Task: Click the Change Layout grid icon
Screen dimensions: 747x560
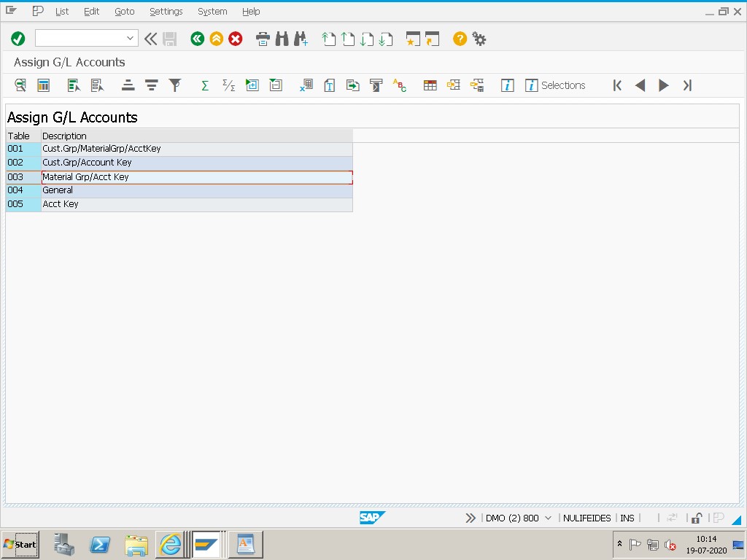Action: [x=430, y=85]
